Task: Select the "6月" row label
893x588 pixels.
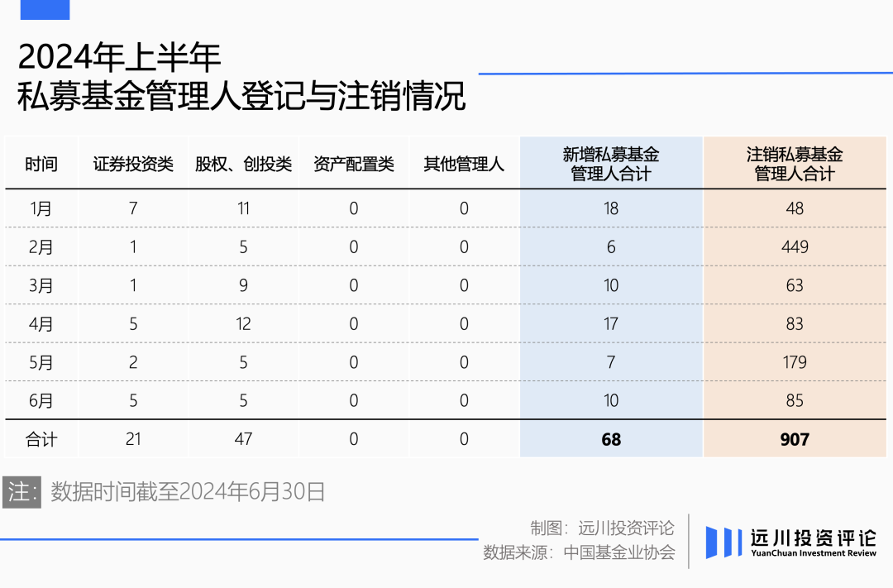Action: click(x=41, y=400)
